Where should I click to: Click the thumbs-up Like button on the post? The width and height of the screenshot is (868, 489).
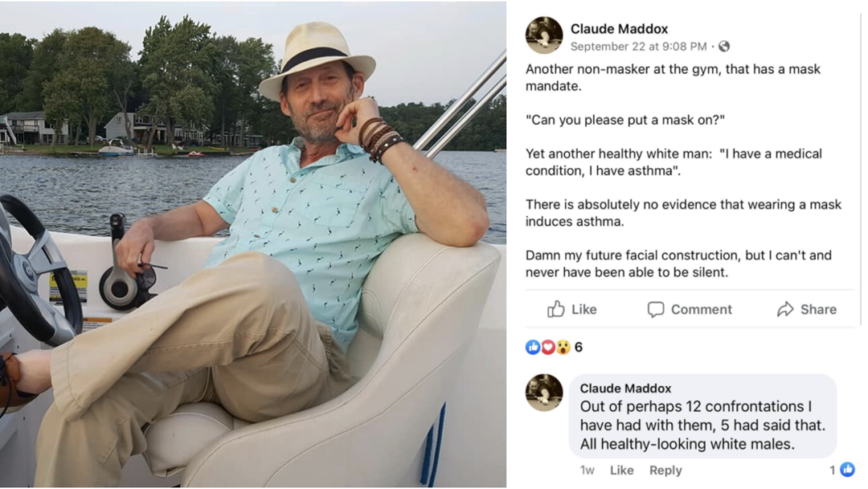click(x=572, y=309)
